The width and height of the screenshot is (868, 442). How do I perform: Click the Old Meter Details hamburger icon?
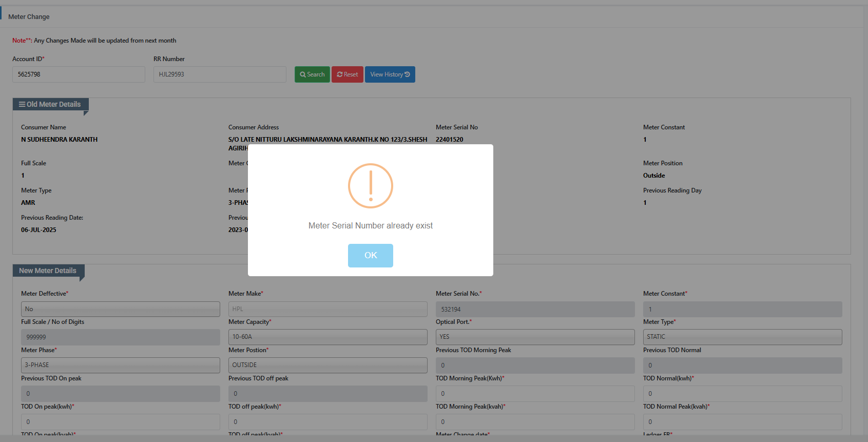(x=22, y=104)
